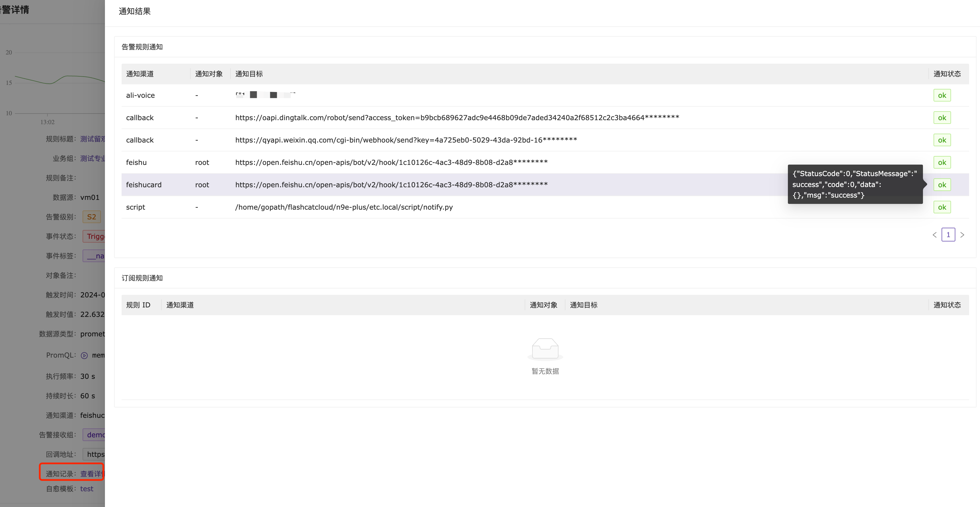980x507 pixels.
Task: Click the qyapi.weixin.qq.com webhook URL
Action: tap(406, 140)
